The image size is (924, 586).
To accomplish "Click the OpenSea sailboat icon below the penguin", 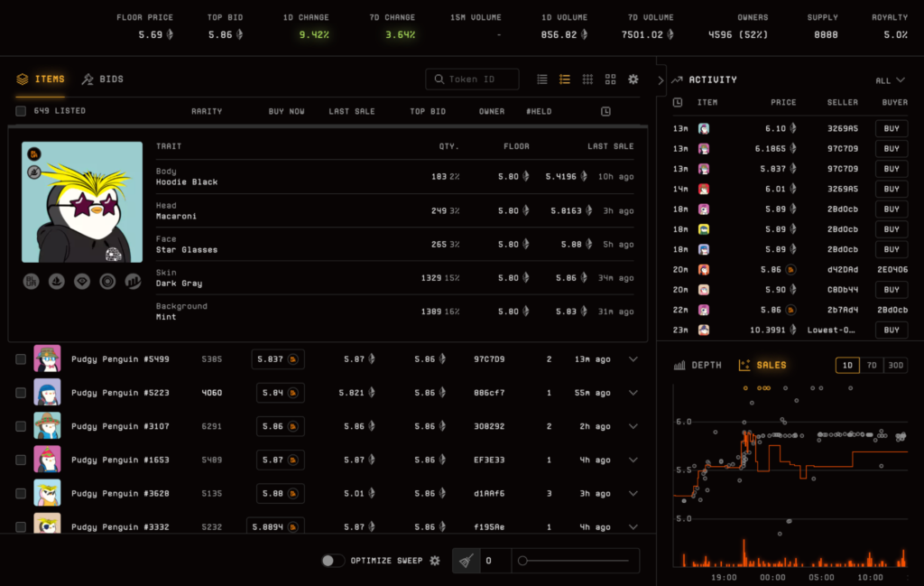I will coord(56,282).
